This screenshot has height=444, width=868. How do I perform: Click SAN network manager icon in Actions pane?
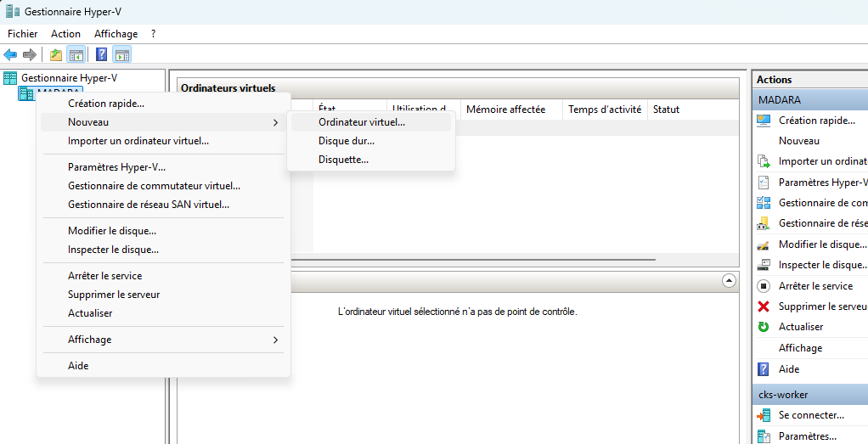coord(764,223)
